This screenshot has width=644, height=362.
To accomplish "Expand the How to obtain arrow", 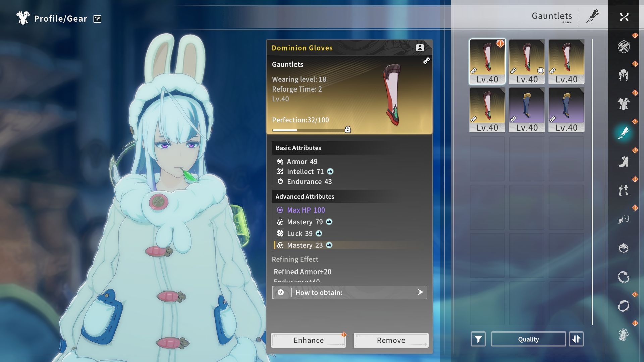I will pos(420,292).
